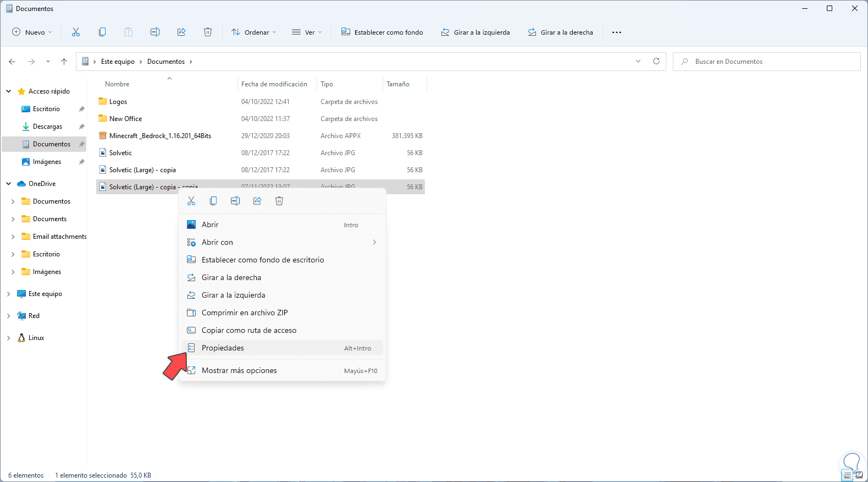
Task: Open the Abrir con submenu
Action: [x=283, y=242]
